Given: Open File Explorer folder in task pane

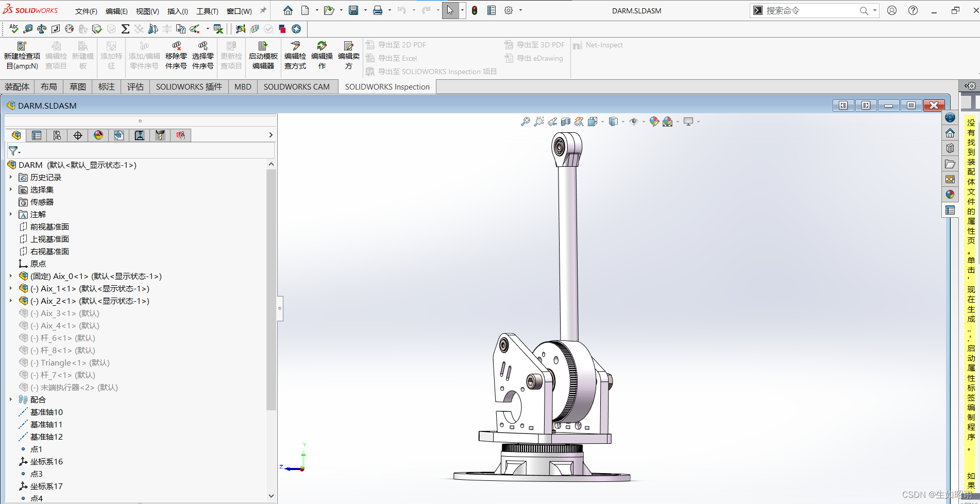Looking at the screenshot, I should (950, 164).
